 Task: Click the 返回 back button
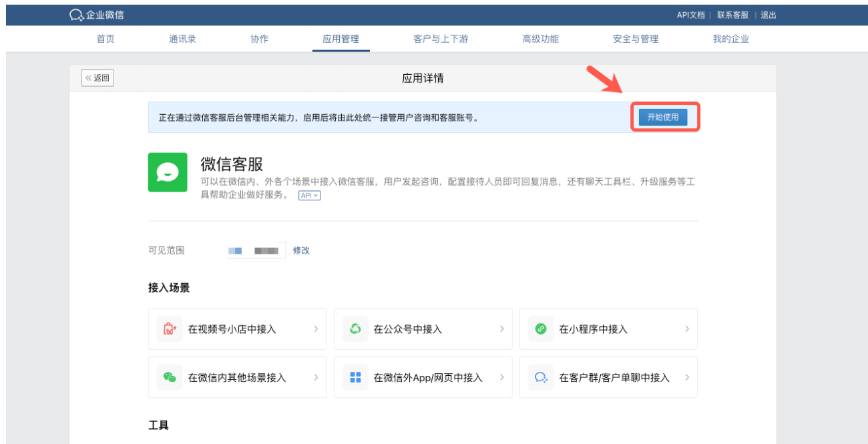97,78
